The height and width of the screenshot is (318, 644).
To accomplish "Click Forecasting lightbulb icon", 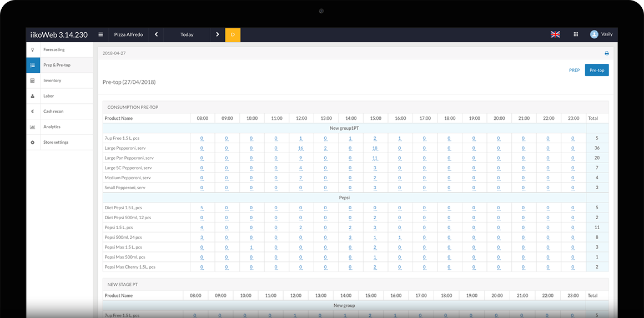I will (x=32, y=49).
